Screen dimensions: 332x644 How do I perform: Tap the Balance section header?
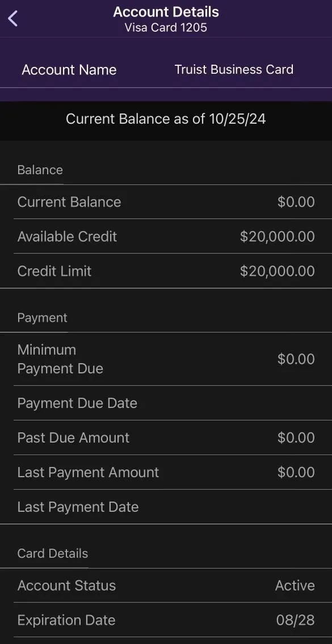(40, 170)
